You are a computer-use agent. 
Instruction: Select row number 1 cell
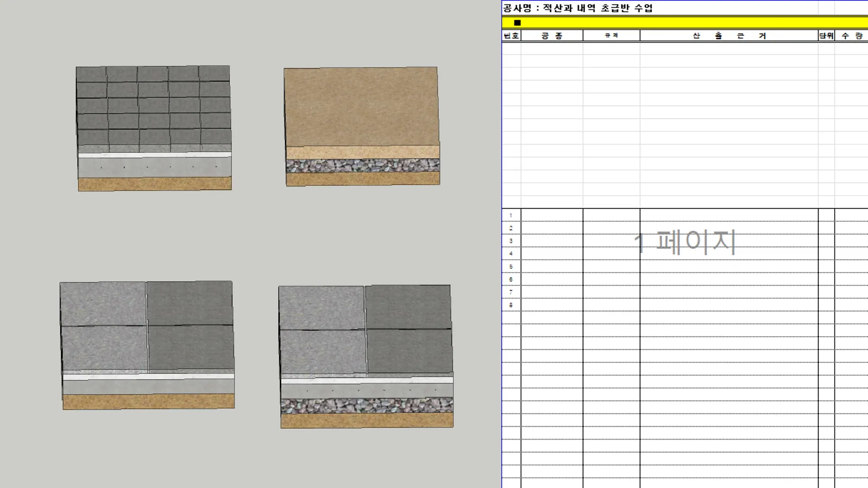pos(511,216)
